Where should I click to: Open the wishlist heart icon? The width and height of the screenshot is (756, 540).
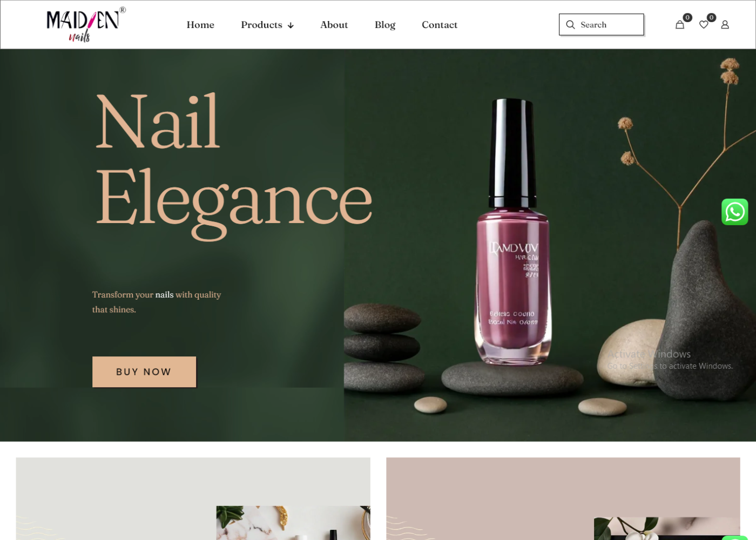click(704, 25)
